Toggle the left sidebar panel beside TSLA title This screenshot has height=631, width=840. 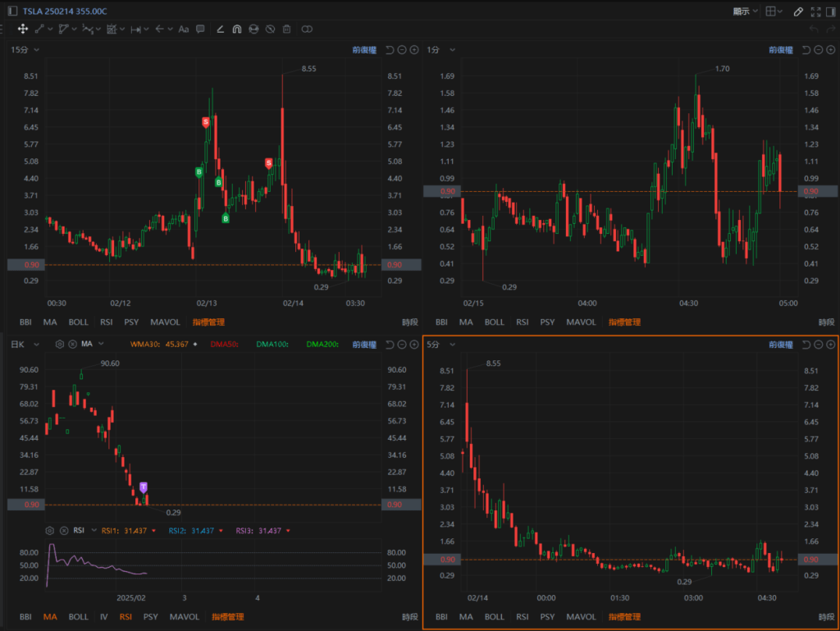[x=11, y=11]
